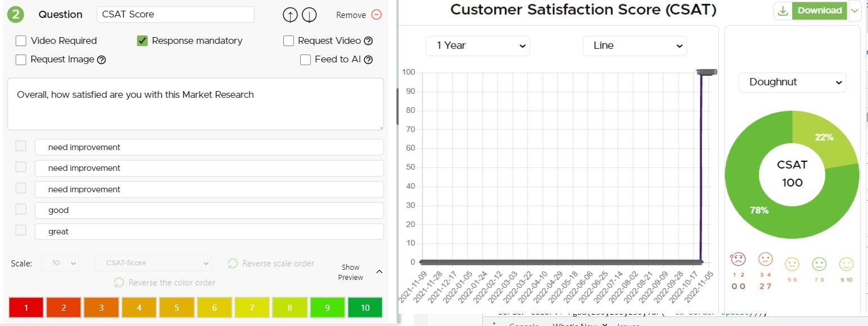Open the Doughnut chart type dropdown
This screenshot has height=326, width=868.
click(792, 82)
